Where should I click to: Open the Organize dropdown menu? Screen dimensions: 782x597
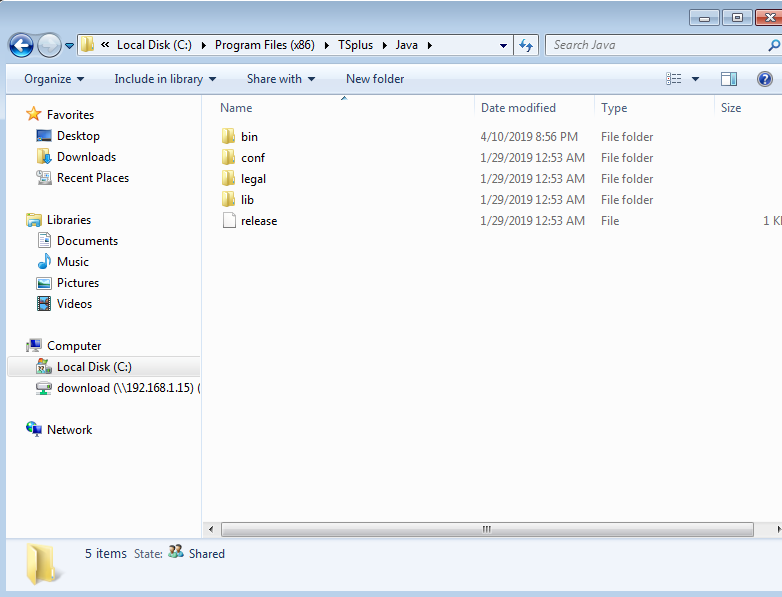pyautogui.click(x=54, y=79)
